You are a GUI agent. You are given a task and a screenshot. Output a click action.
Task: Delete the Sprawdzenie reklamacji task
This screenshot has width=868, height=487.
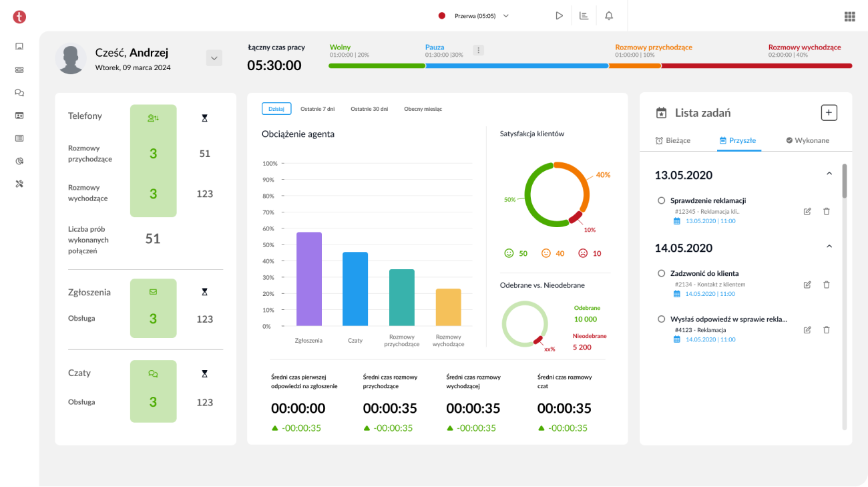827,211
